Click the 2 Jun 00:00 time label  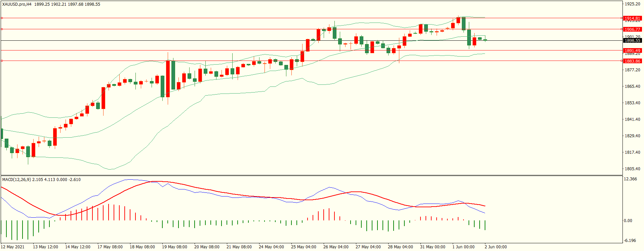point(496,247)
